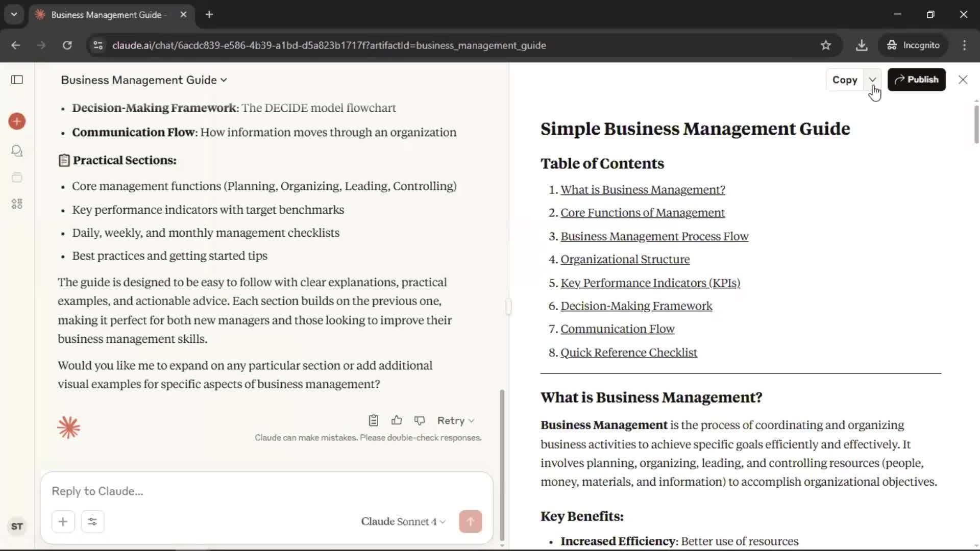Click the send message arrow button
Viewport: 980px width, 551px height.
click(x=470, y=521)
